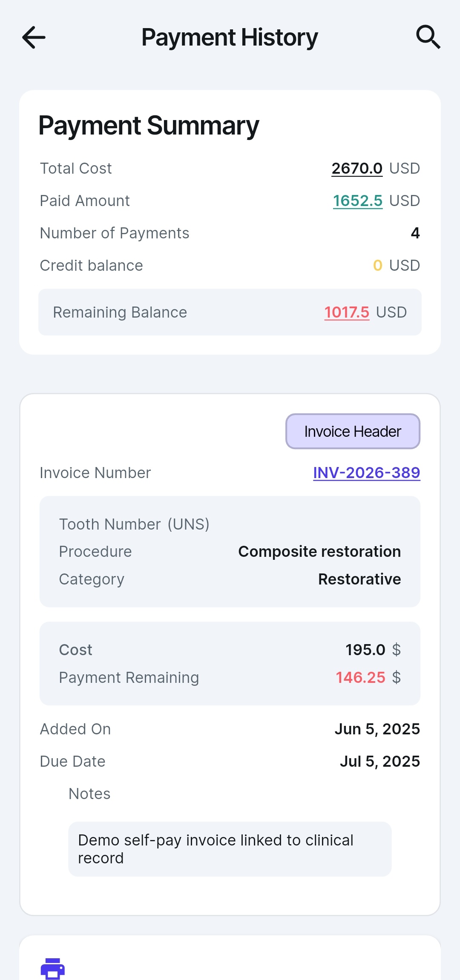Tap the printer icon
The image size is (460, 980).
(x=53, y=968)
